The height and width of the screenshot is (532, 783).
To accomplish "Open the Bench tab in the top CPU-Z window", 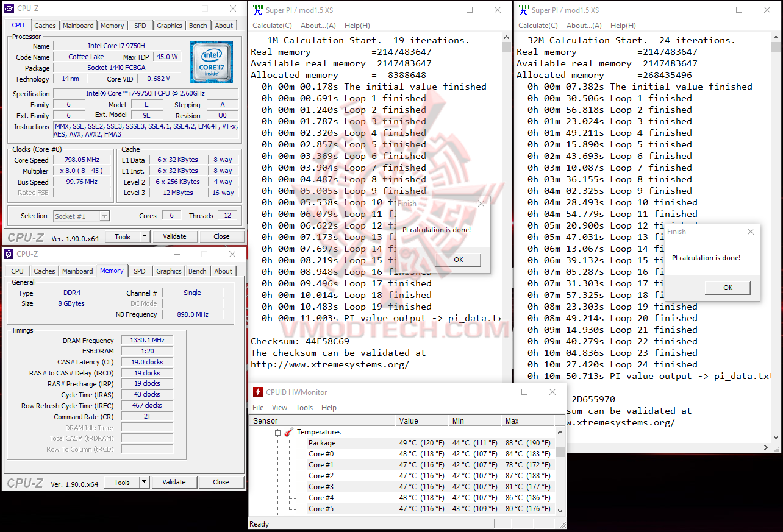I will 198,26.
